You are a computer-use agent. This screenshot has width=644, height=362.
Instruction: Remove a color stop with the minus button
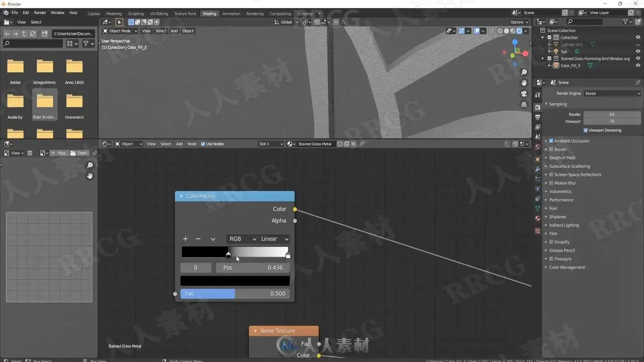coord(198,239)
